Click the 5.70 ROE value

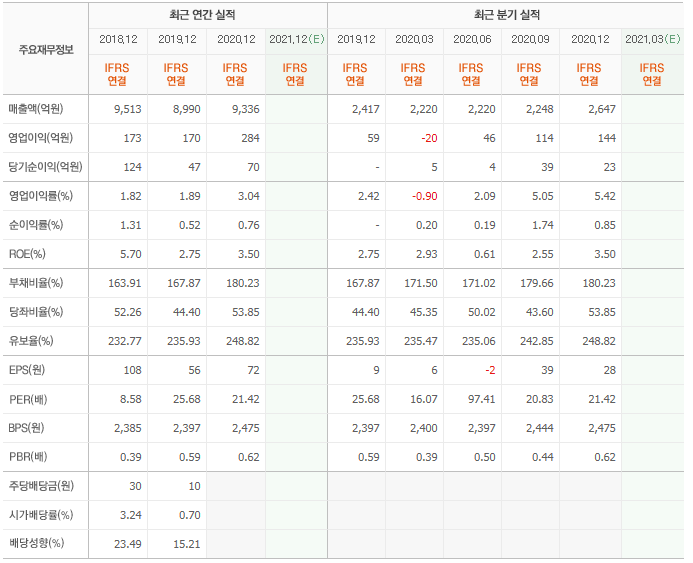click(131, 254)
